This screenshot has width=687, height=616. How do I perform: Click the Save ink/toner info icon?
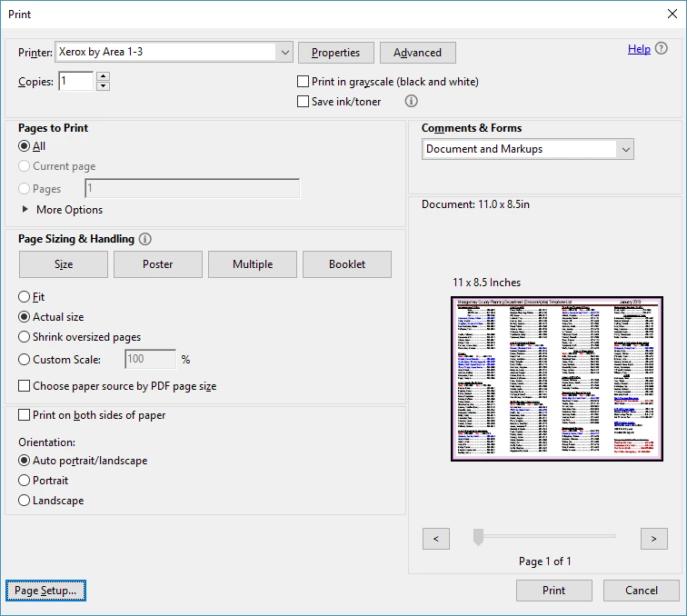(411, 101)
